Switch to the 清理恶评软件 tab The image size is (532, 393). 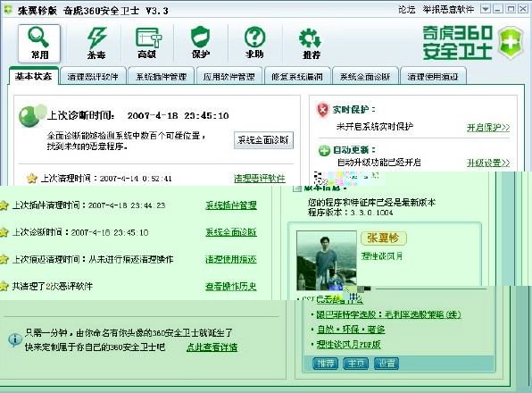click(93, 76)
